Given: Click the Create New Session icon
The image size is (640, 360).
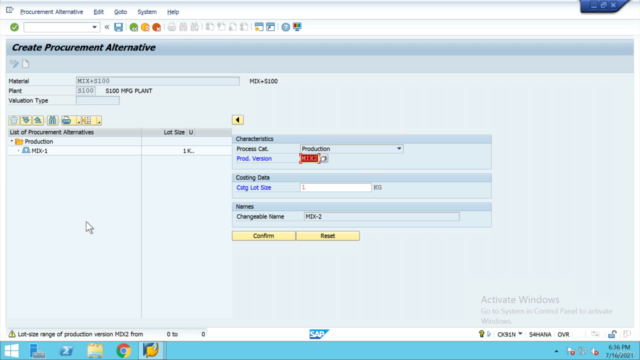Looking at the screenshot, I should click(259, 27).
